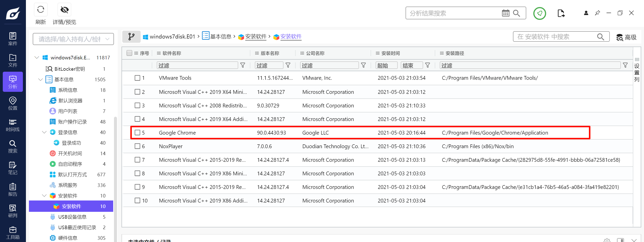Open the 版本名称 column menu

pos(257,53)
